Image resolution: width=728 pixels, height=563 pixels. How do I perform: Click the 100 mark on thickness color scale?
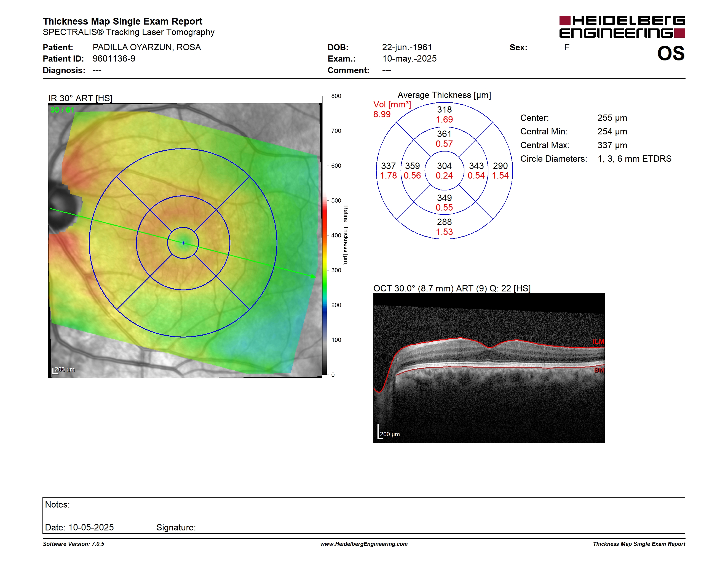point(336,340)
